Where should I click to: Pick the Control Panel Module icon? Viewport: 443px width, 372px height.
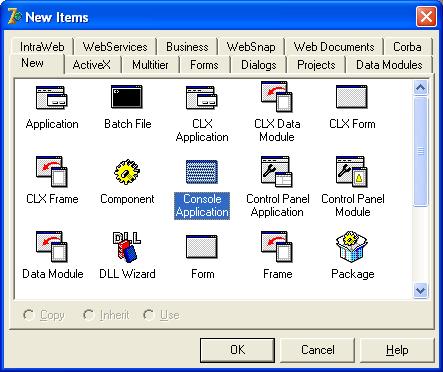352,172
